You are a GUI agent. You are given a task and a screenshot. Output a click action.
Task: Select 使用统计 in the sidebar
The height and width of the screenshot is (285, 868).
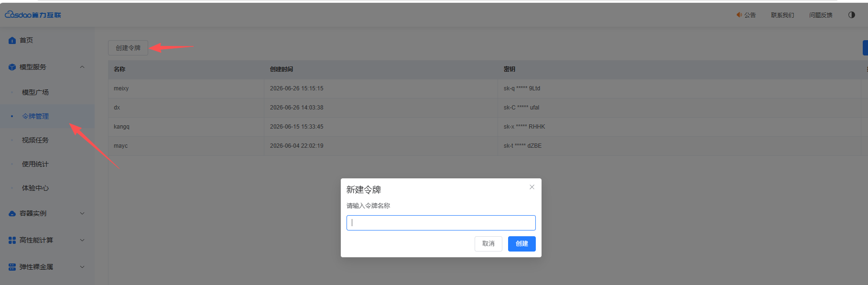pyautogui.click(x=35, y=164)
